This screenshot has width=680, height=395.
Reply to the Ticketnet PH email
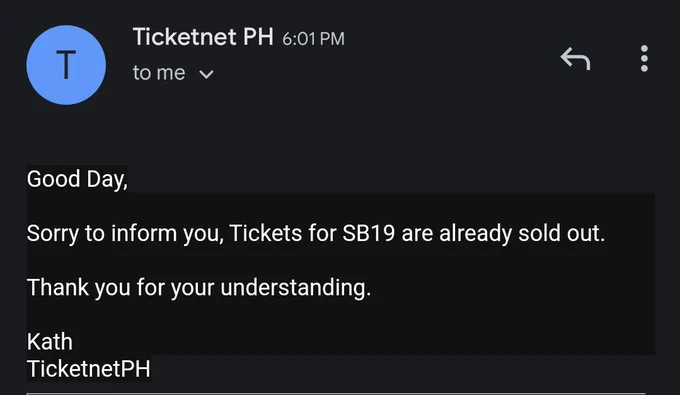coord(575,59)
